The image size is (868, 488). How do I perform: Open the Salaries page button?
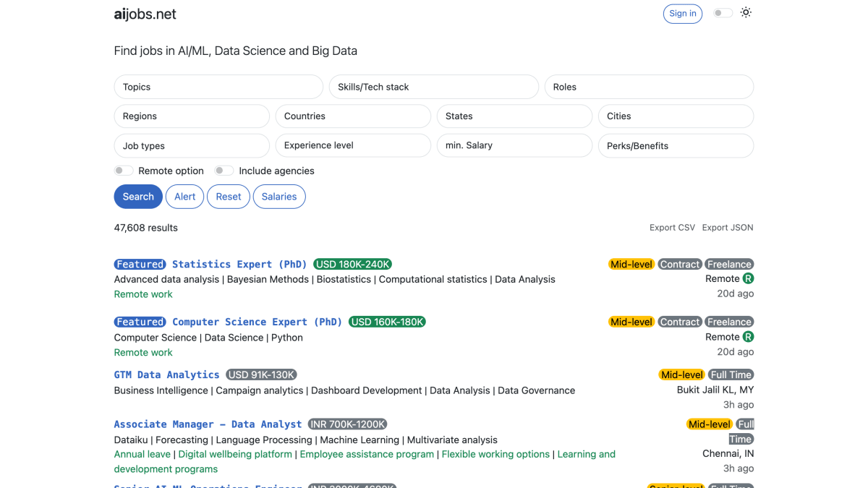point(279,197)
